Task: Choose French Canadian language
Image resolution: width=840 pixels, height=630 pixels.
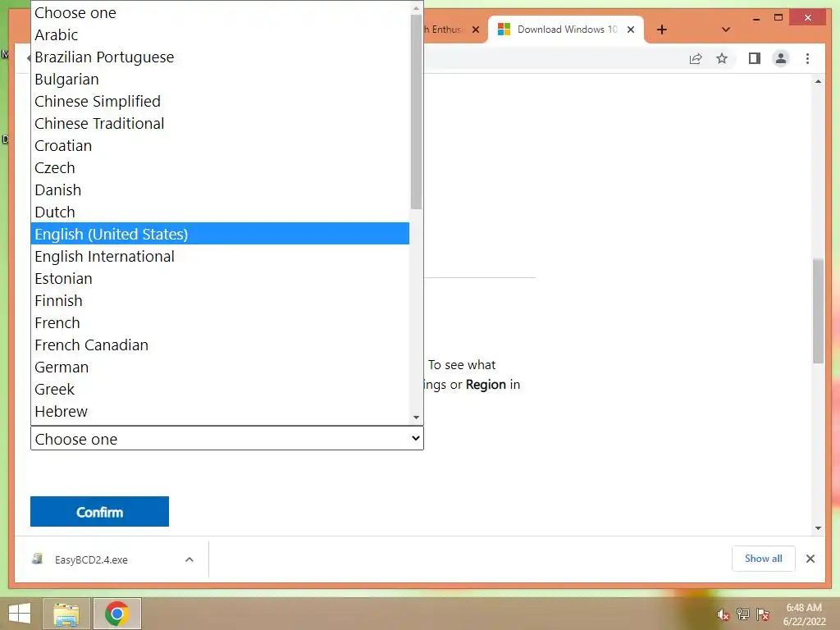Action: pos(220,345)
